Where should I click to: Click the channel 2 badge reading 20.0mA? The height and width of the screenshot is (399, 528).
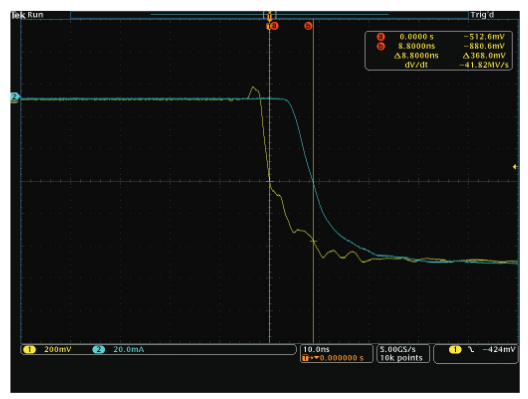pyautogui.click(x=98, y=350)
